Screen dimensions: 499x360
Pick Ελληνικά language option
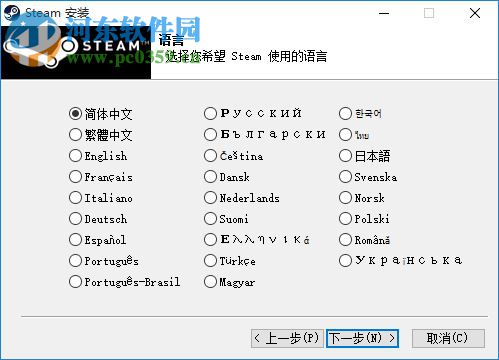pyautogui.click(x=210, y=240)
